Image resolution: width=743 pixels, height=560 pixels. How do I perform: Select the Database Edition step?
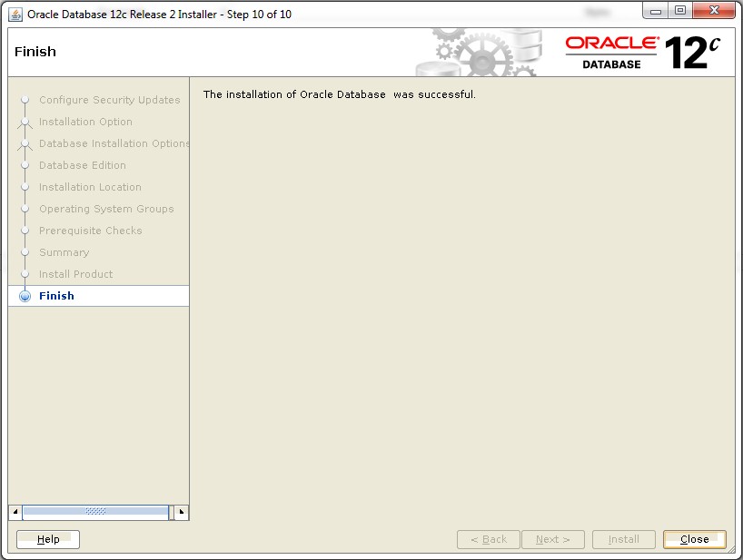[83, 165]
